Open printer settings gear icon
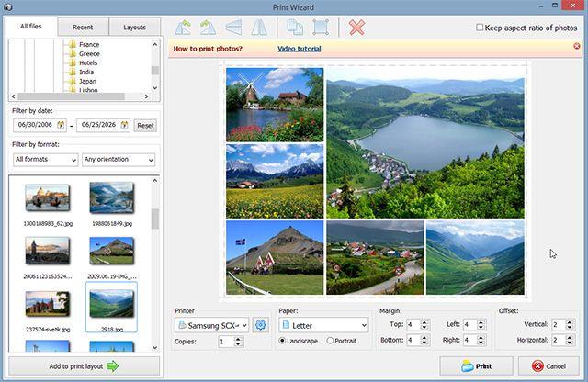Image resolution: width=588 pixels, height=382 pixels. point(261,325)
